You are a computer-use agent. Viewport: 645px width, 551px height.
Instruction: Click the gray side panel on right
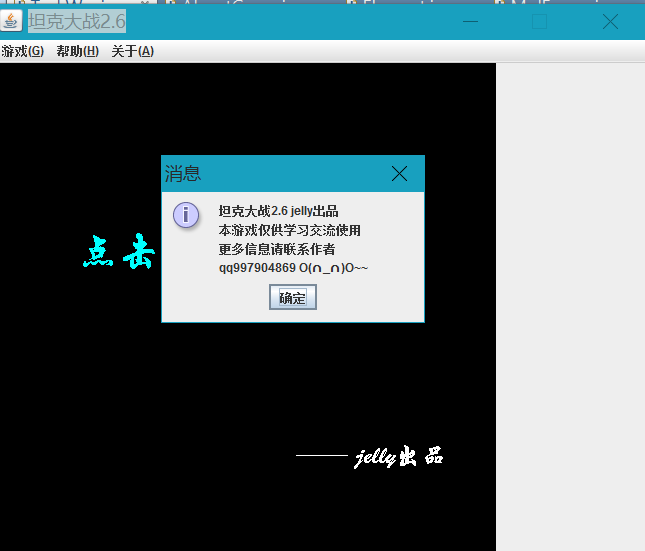point(570,300)
